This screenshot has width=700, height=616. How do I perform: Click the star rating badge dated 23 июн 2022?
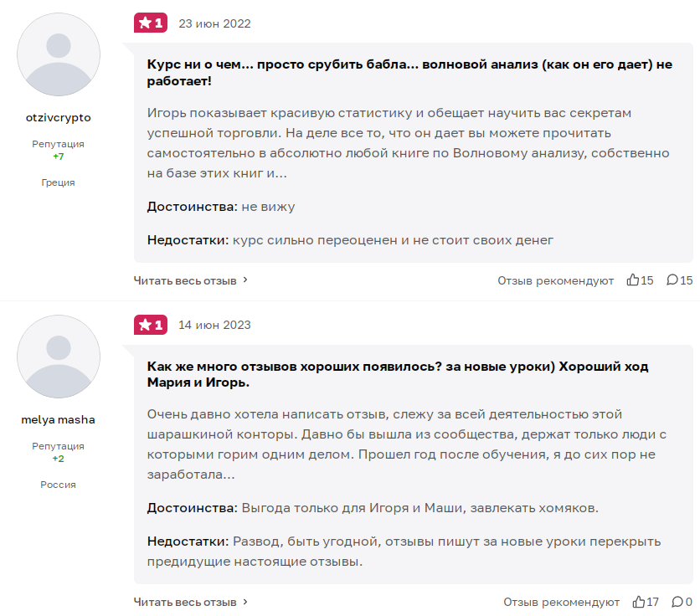[x=151, y=23]
